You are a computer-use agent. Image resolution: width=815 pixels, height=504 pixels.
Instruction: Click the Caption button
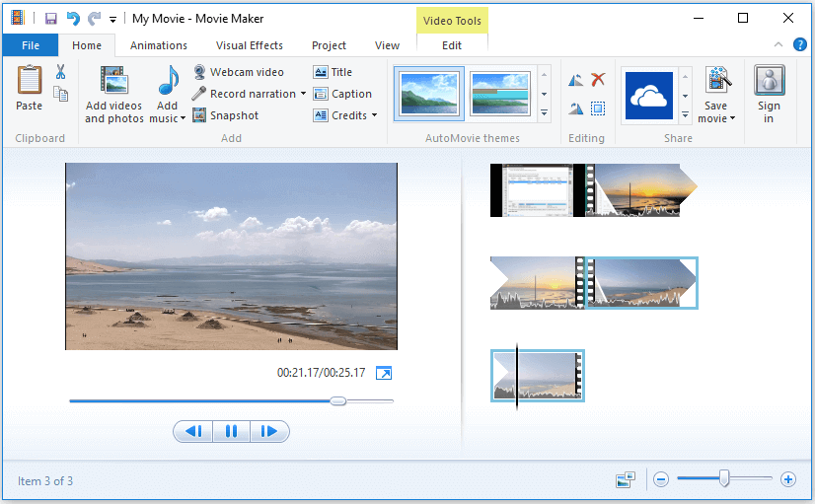tap(342, 94)
